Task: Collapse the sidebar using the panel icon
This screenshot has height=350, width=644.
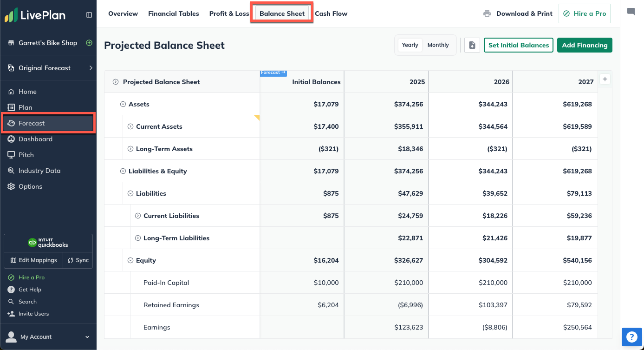Action: click(x=89, y=14)
